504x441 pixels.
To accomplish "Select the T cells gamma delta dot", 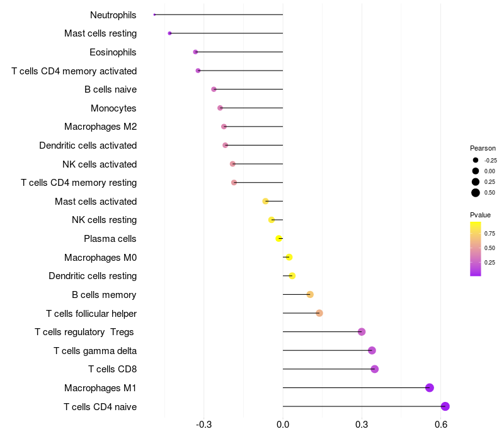I will (x=372, y=350).
